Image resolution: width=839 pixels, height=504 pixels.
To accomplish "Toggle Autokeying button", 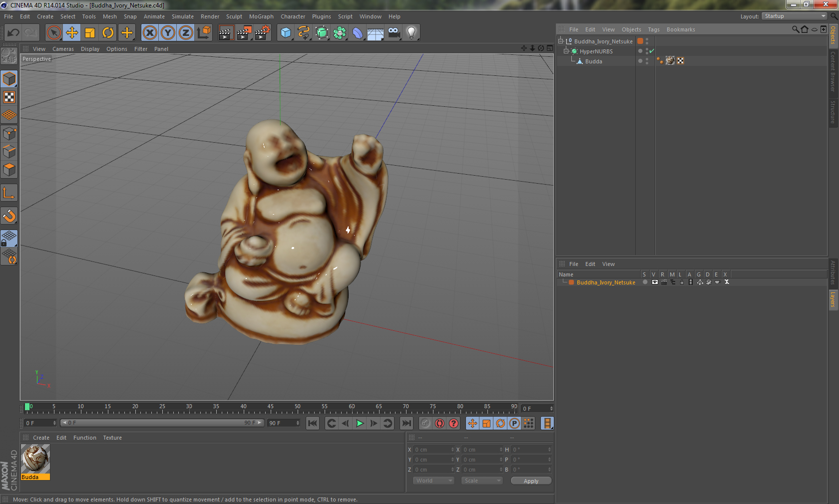I will pos(439,423).
